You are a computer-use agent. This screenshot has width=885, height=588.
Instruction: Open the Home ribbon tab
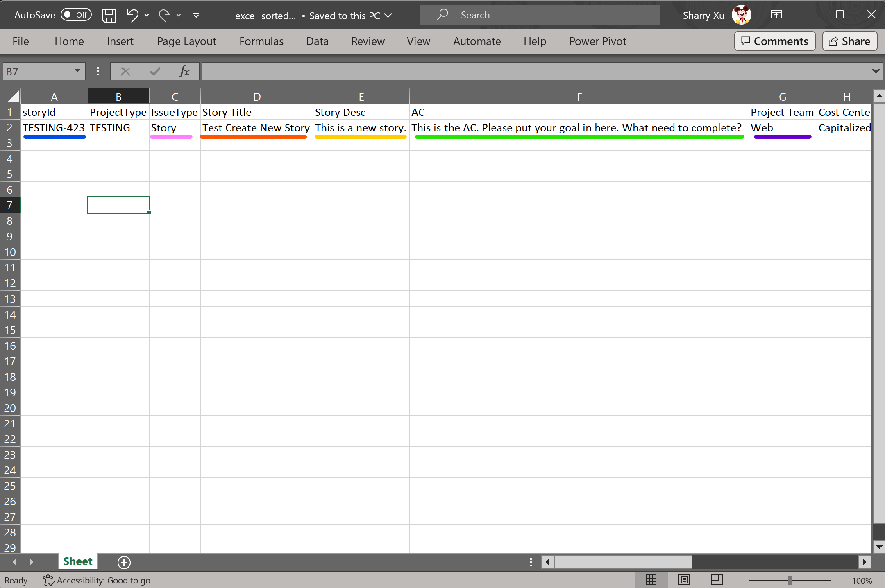click(69, 41)
